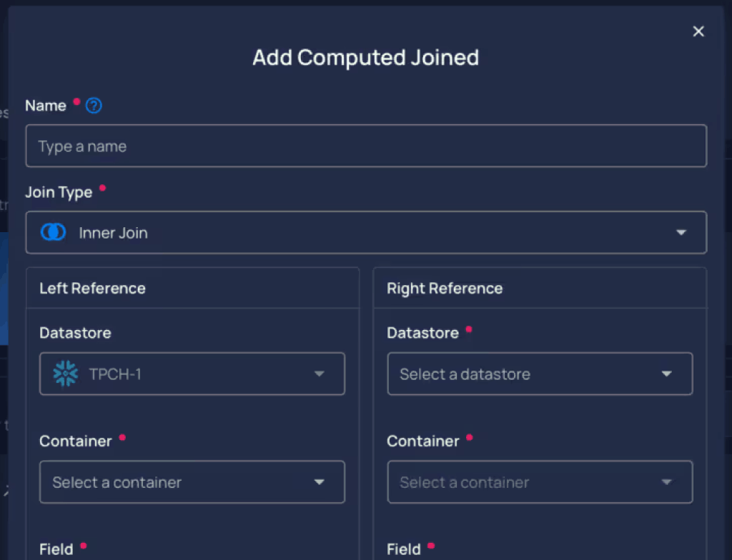This screenshot has width=732, height=560.
Task: Click the arrow of the left container dropdown
Action: (x=320, y=482)
